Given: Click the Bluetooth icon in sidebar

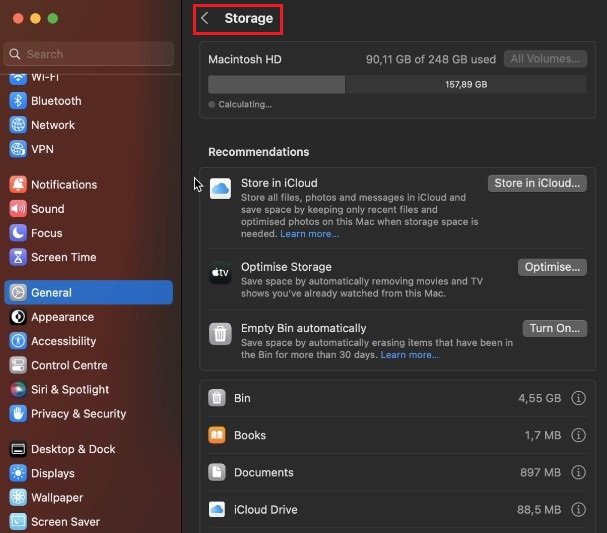Looking at the screenshot, I should (18, 101).
